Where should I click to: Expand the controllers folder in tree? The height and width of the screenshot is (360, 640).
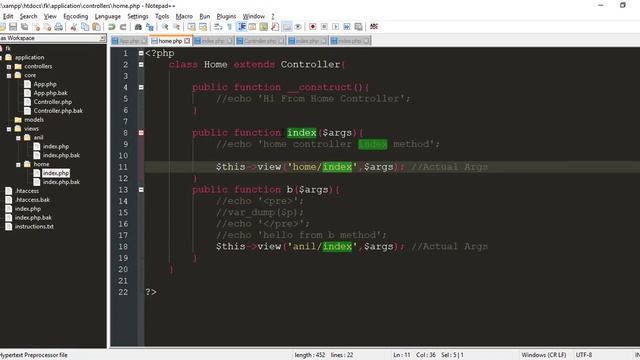[x=9, y=67]
